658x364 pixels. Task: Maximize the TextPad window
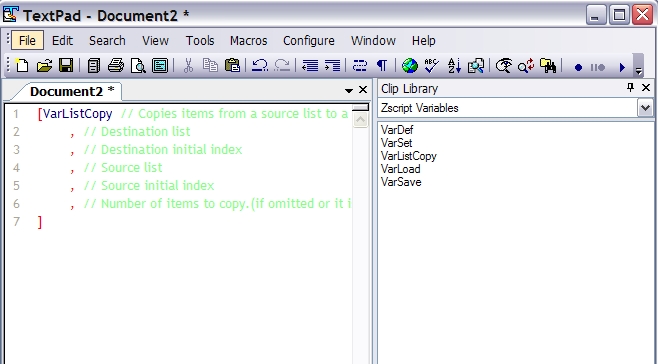619,15
